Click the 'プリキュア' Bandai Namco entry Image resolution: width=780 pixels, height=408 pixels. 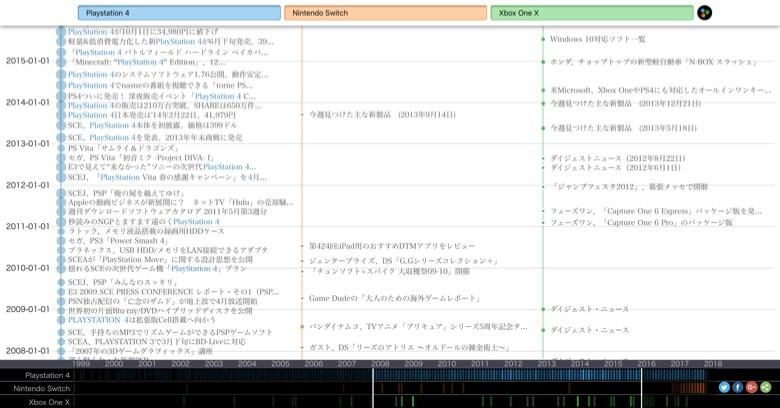[418, 327]
